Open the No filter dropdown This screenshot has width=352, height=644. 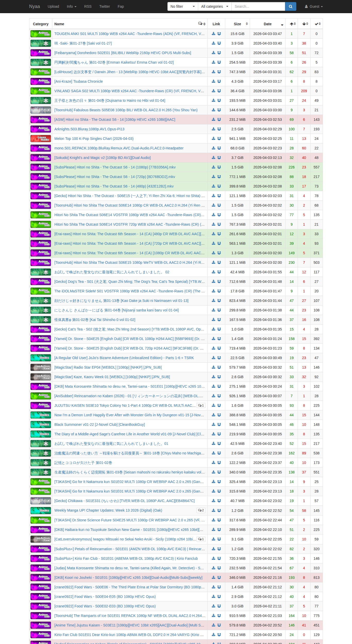tap(183, 6)
